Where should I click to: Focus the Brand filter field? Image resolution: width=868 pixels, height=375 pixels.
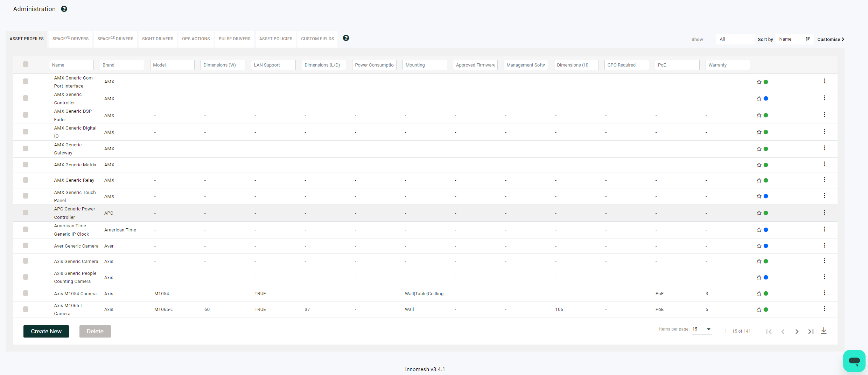pyautogui.click(x=122, y=65)
